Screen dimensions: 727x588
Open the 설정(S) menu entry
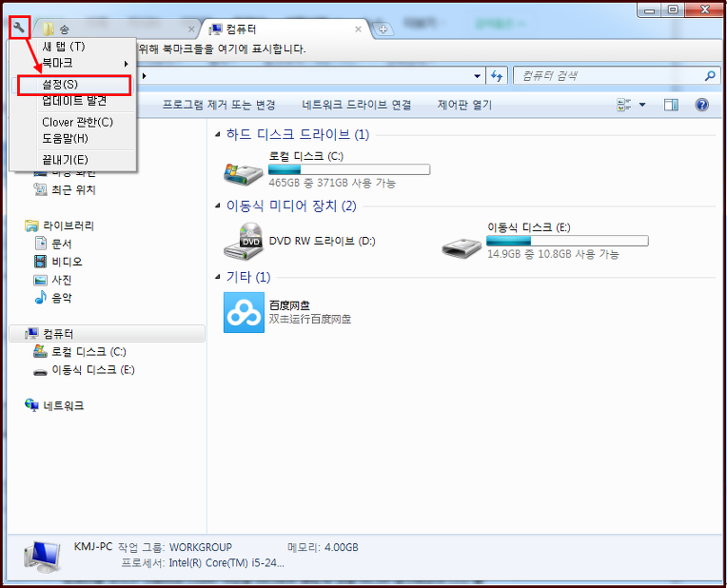[x=59, y=86]
